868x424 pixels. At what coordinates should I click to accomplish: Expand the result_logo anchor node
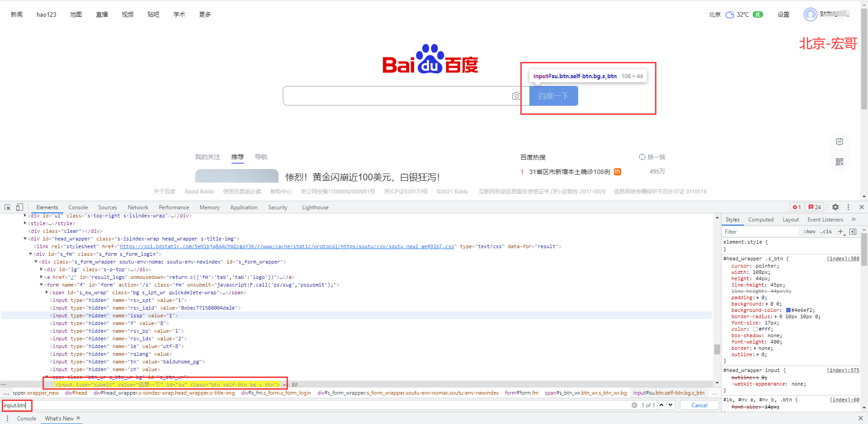tap(41, 277)
